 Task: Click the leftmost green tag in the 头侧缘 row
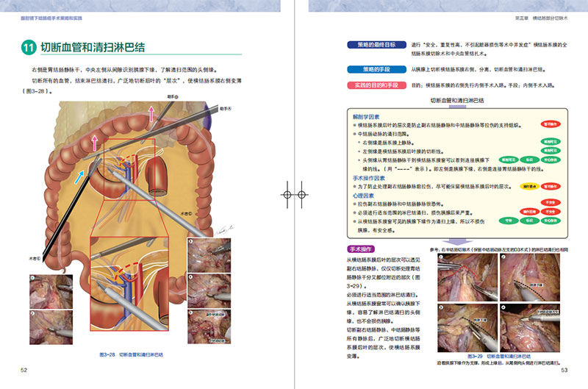click(x=509, y=160)
